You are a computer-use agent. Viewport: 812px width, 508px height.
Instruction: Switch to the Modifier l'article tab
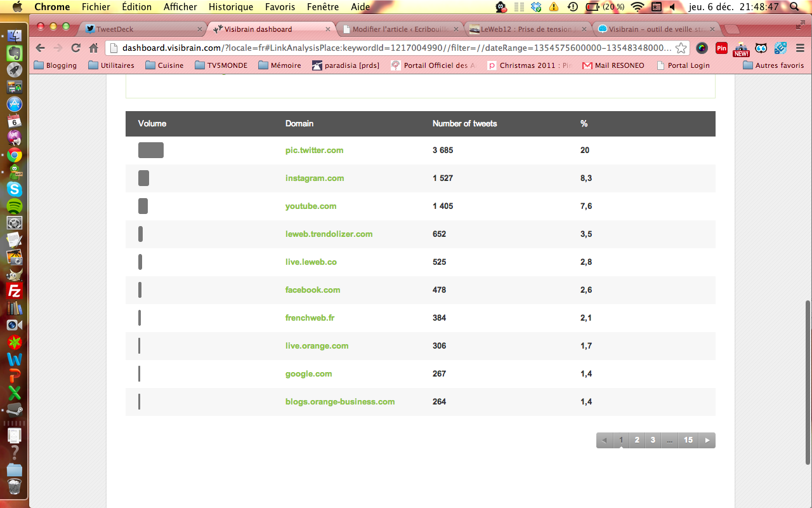pyautogui.click(x=400, y=29)
